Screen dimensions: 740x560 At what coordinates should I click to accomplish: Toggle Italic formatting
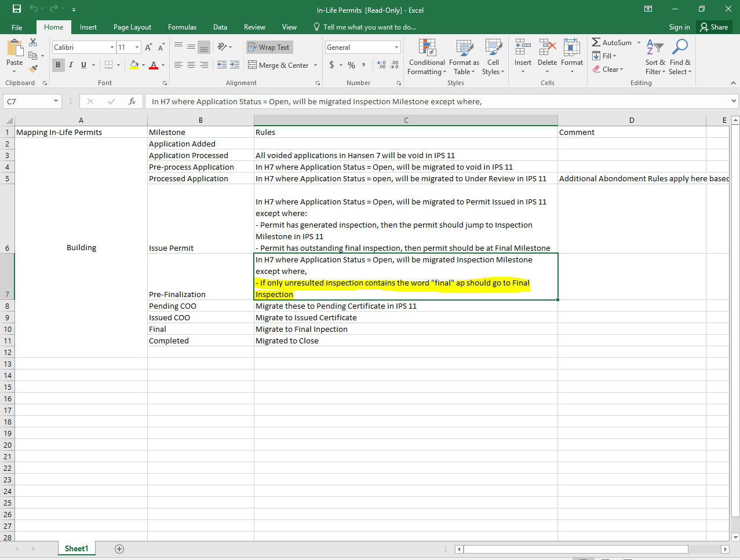coord(71,65)
